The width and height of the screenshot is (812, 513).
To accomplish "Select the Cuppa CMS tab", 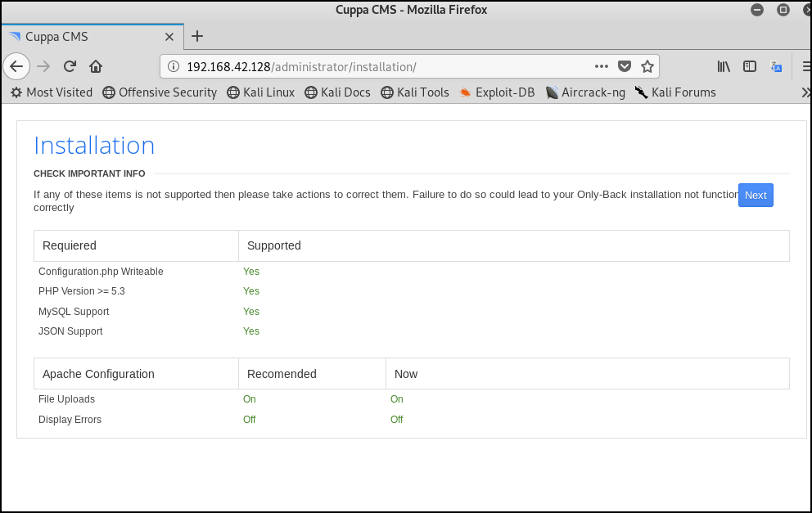I will coord(92,37).
